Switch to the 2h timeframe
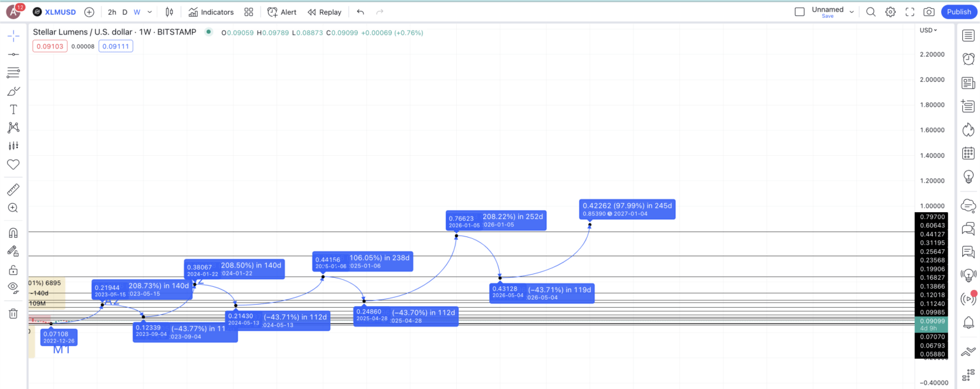This screenshot has height=389, width=980. tap(112, 12)
